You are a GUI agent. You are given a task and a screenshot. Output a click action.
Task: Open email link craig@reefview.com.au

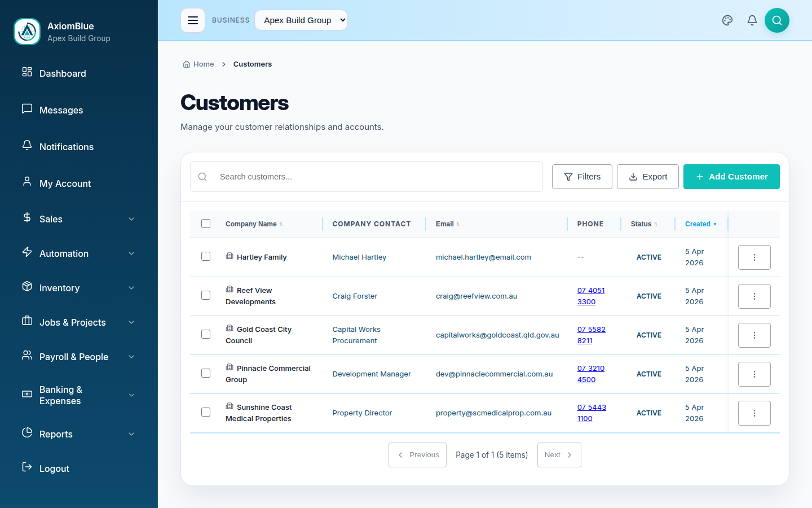(476, 296)
